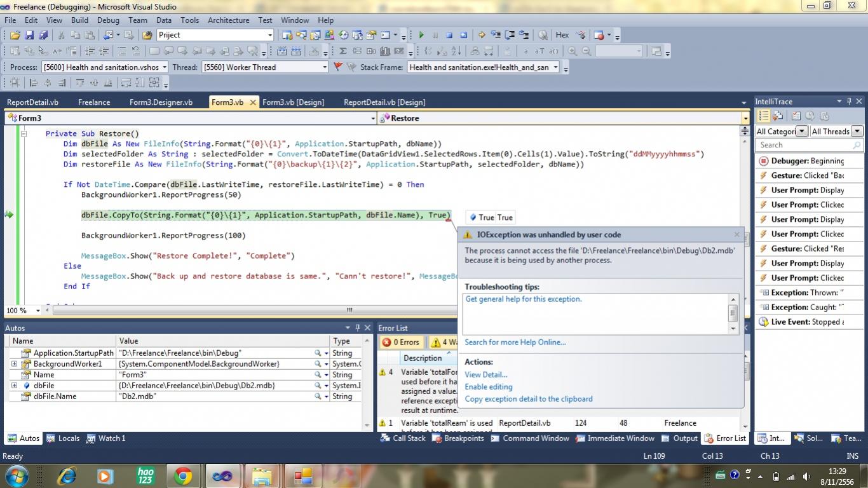The image size is (868, 488).
Task: Switch to the ReportDetail.vb tab
Action: pos(32,102)
